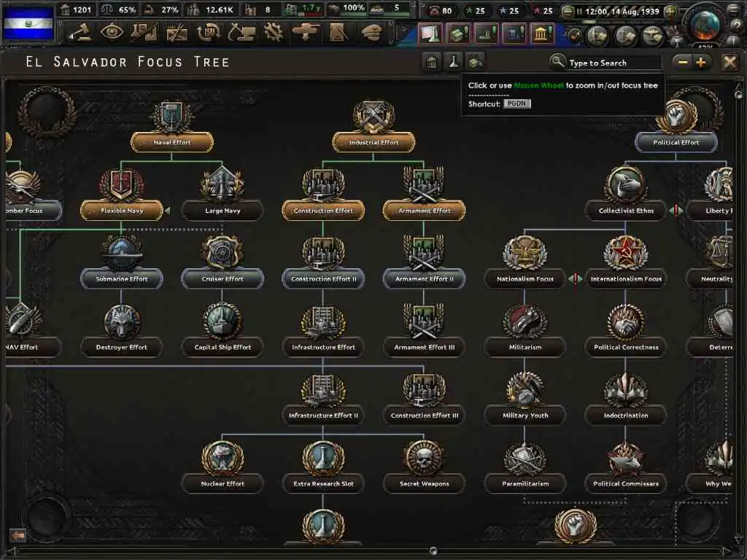The image size is (747, 560).
Task: Open Recruit and Deploy tank icon
Action: click(306, 33)
